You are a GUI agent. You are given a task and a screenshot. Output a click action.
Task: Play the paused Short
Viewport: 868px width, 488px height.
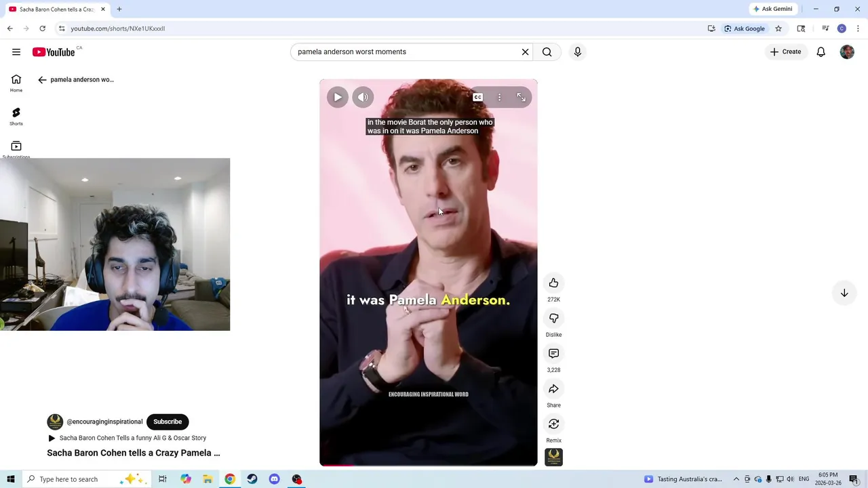click(337, 97)
